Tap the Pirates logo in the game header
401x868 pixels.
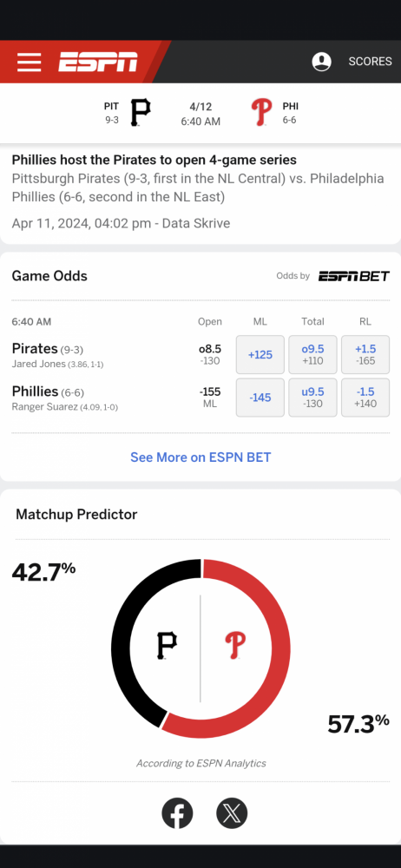coord(140,112)
